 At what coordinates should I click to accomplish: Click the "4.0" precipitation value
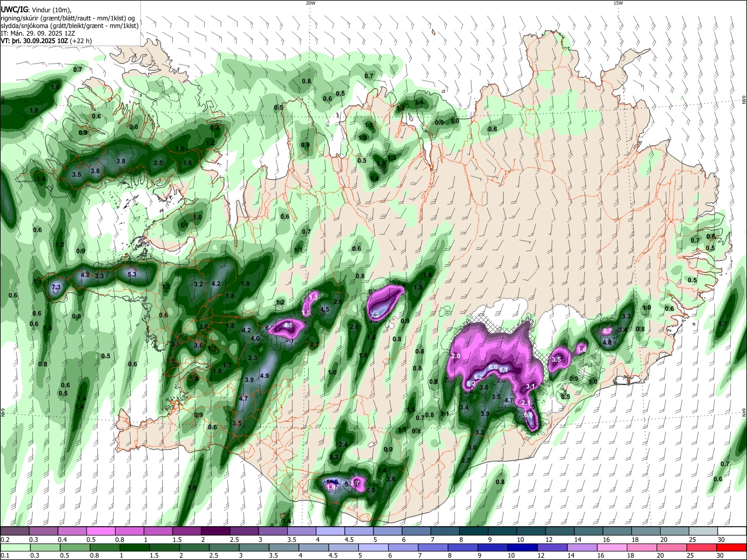pos(255,338)
